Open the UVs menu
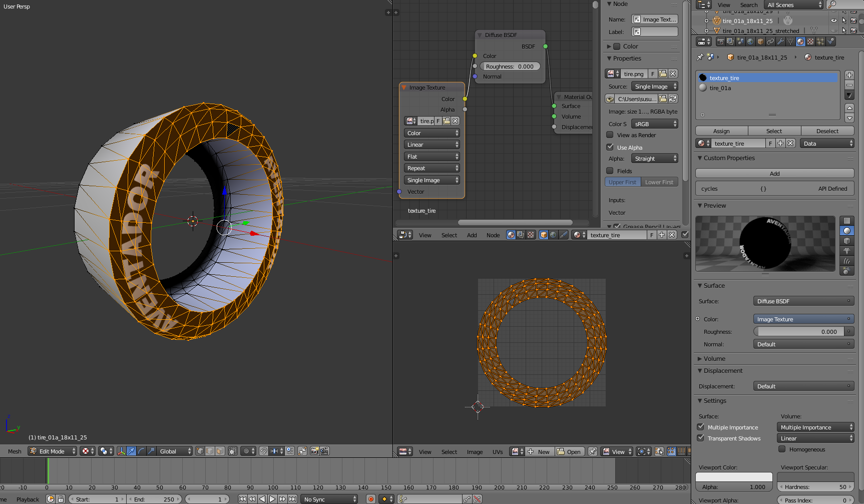864x504 pixels. point(498,452)
